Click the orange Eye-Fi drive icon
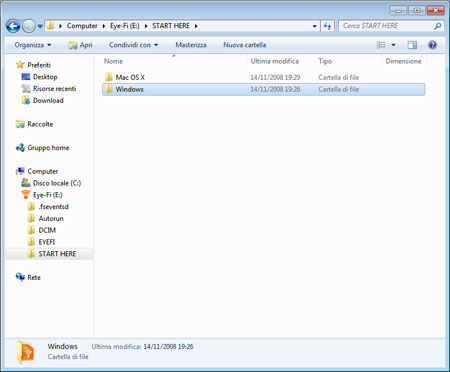 [26, 194]
